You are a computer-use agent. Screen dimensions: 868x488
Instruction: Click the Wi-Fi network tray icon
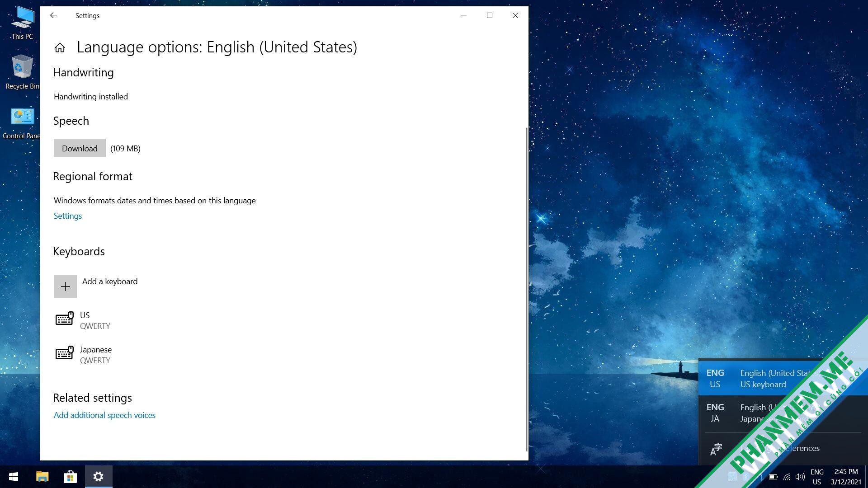point(787,477)
